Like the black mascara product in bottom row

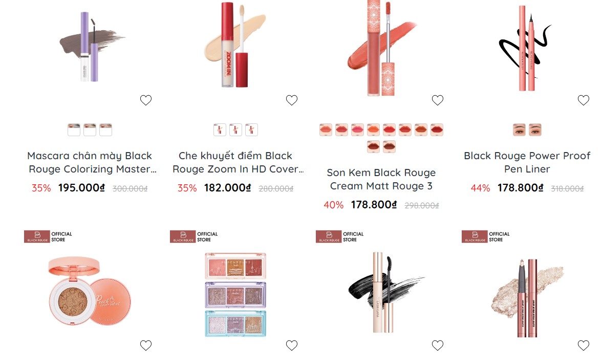[x=437, y=345]
